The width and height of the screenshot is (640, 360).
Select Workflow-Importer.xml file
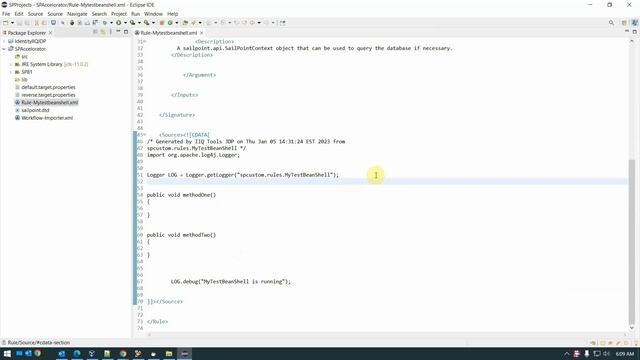47,118
